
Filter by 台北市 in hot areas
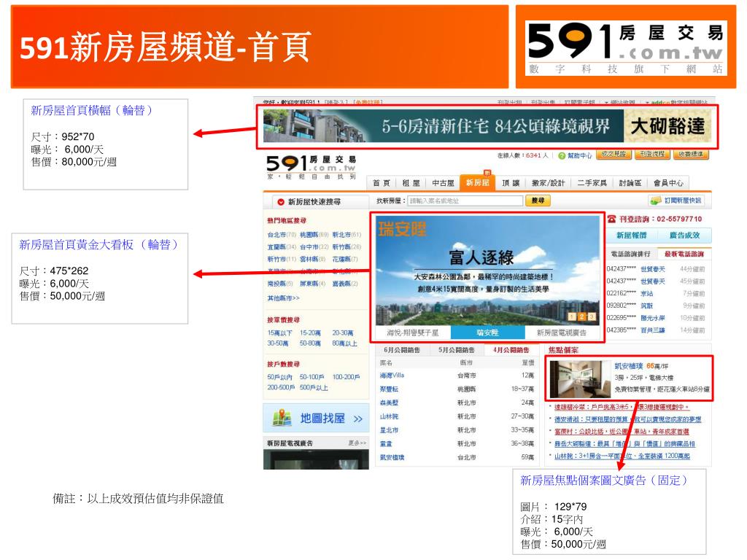[x=276, y=235]
